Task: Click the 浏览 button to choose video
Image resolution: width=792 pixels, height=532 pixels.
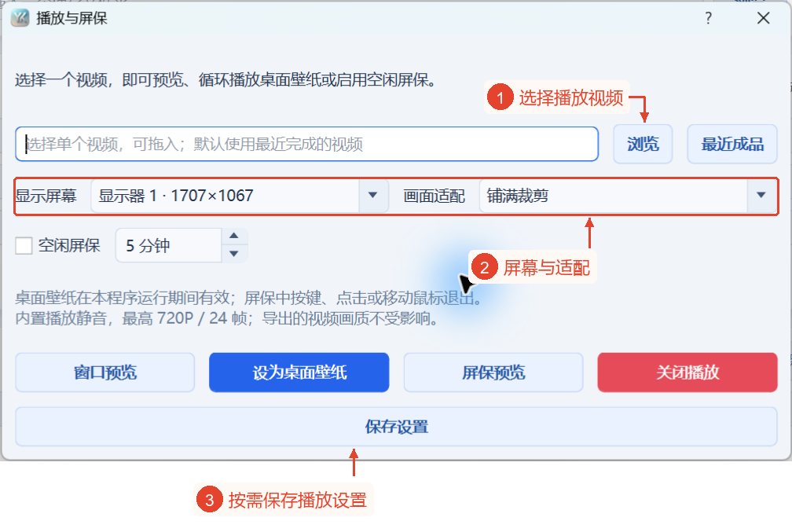Action: [643, 144]
